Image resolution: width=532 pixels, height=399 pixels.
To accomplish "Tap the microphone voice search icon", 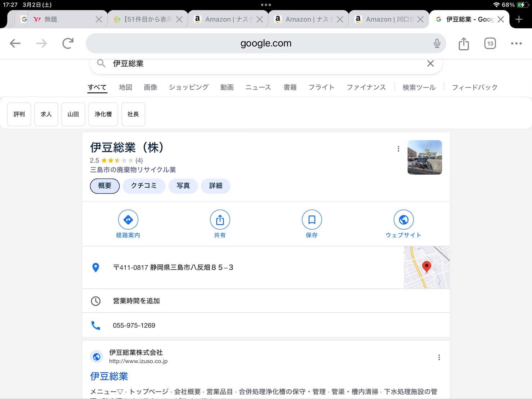I will click(437, 43).
